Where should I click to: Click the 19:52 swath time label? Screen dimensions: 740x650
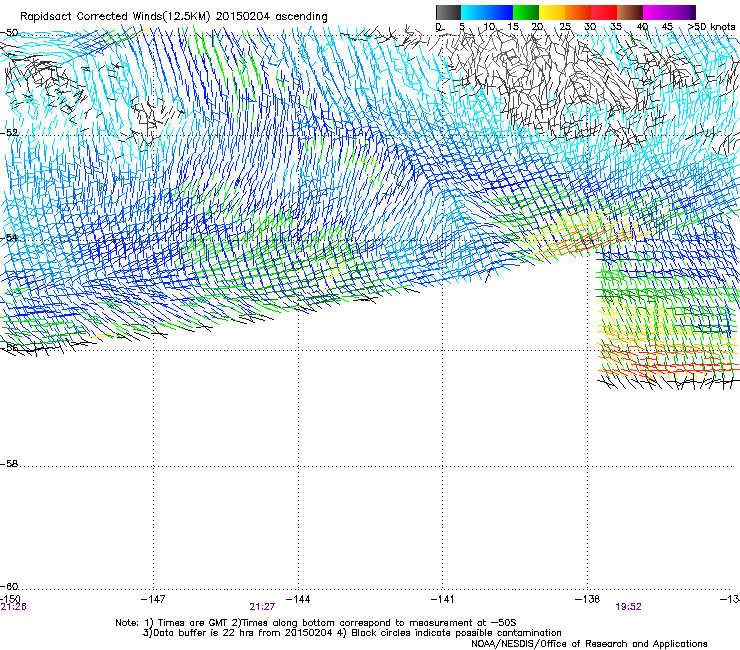(628, 607)
